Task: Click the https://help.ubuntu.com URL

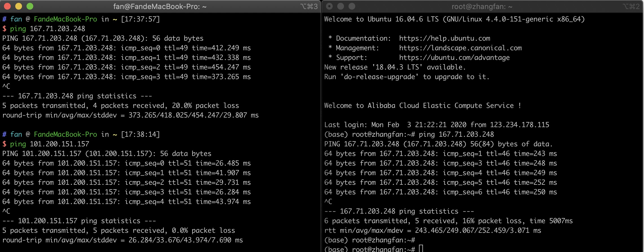Action: click(445, 38)
